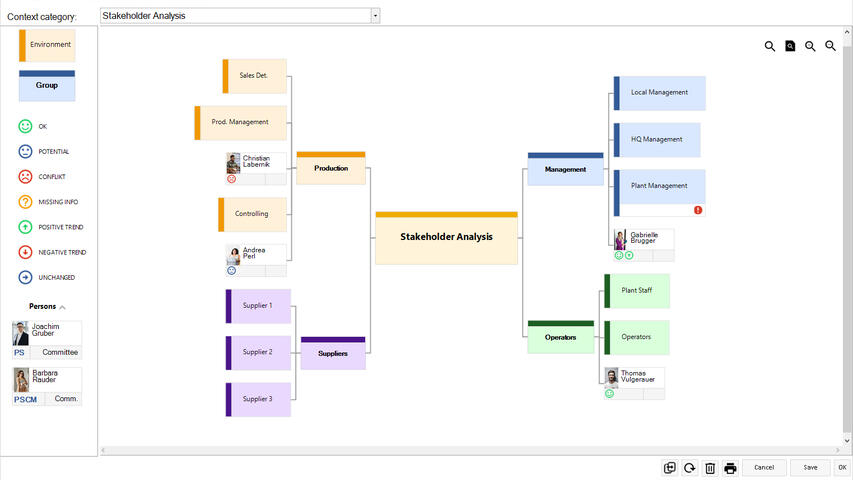Select the central Stakeholder Analysis node
The image size is (853, 480).
coord(446,237)
